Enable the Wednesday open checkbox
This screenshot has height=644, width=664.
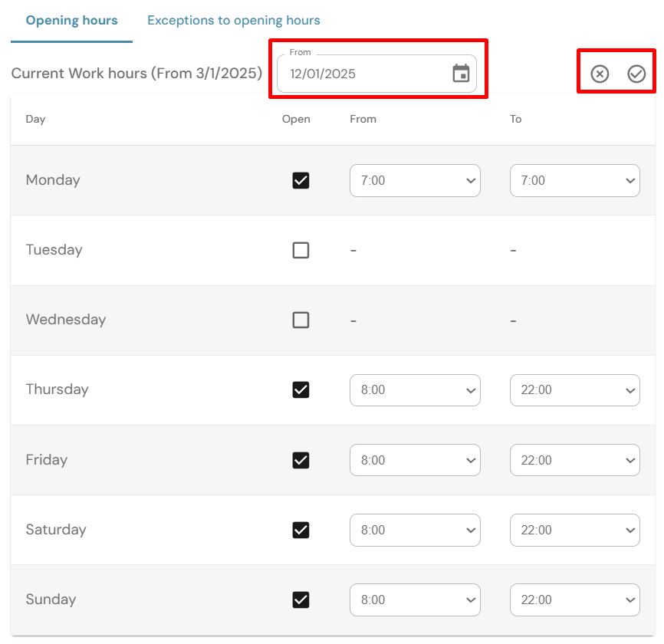point(301,320)
